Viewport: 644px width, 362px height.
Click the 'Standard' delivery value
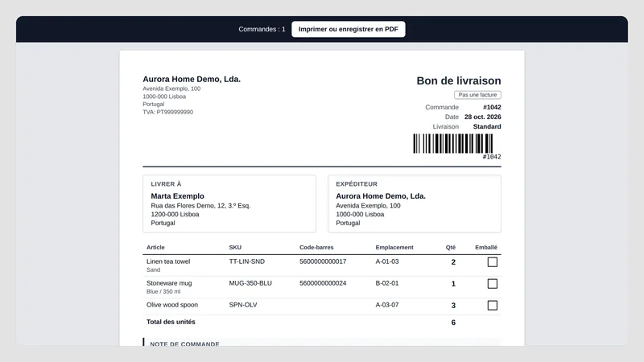tap(487, 127)
